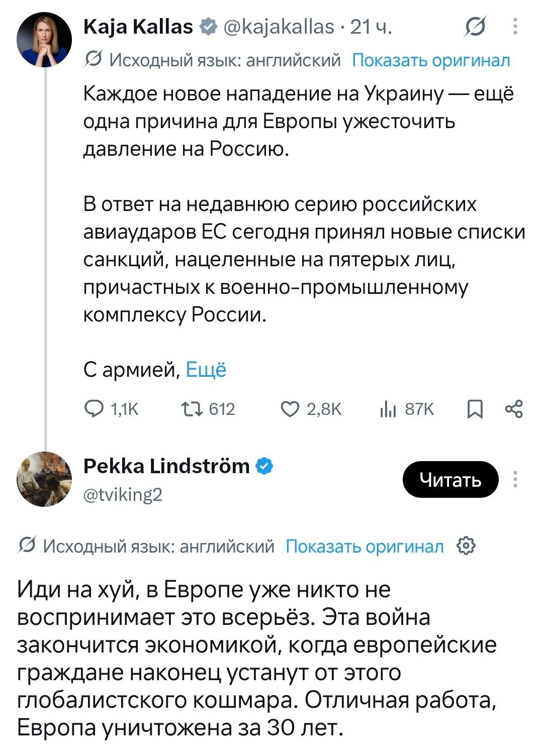Screen dimensions: 543x756
Task: Follow Pekka Lindström with Читать button
Action: pyautogui.click(x=450, y=479)
